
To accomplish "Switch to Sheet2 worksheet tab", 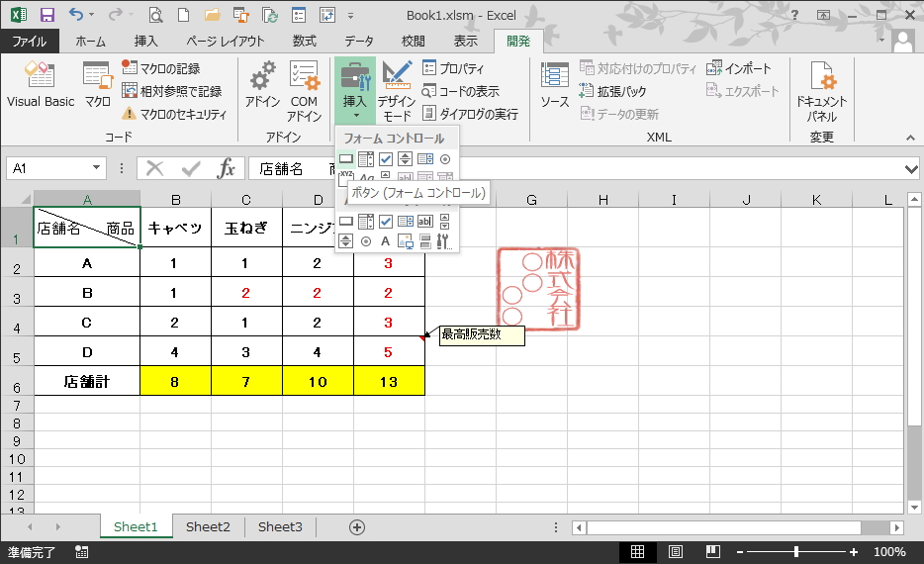I will (x=208, y=526).
